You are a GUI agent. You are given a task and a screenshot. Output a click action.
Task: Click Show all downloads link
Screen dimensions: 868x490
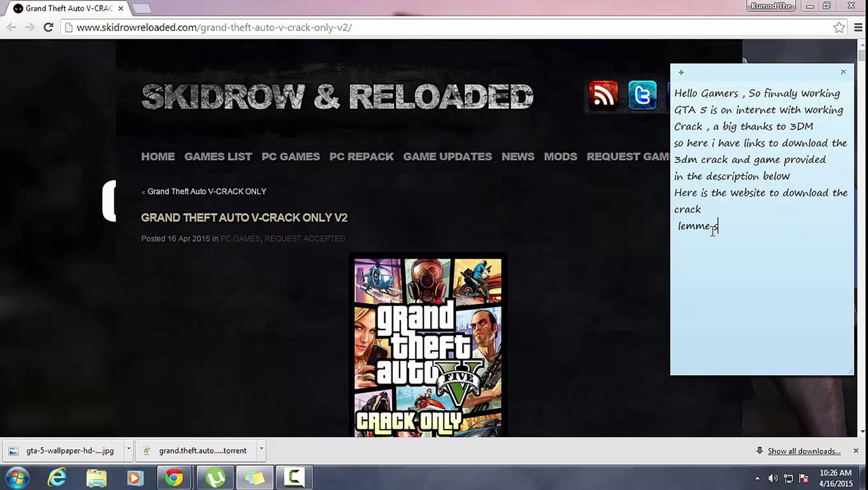pyautogui.click(x=804, y=451)
